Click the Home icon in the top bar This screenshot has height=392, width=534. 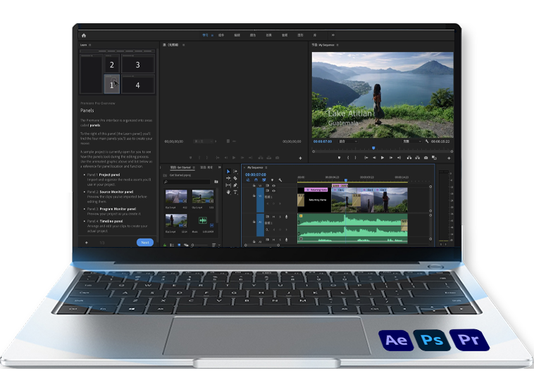pos(84,35)
